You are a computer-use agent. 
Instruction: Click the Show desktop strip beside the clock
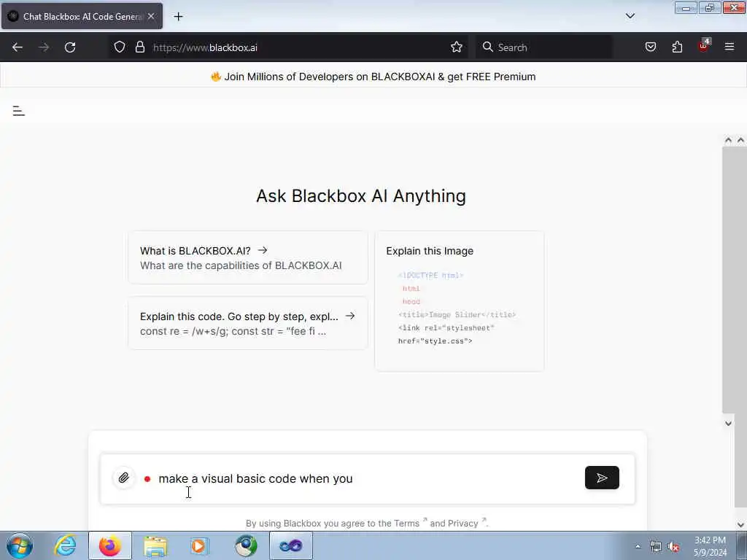742,545
